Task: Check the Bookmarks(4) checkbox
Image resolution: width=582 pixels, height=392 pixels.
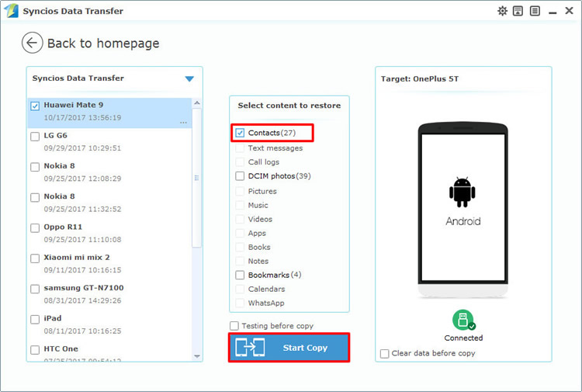Action: click(240, 275)
